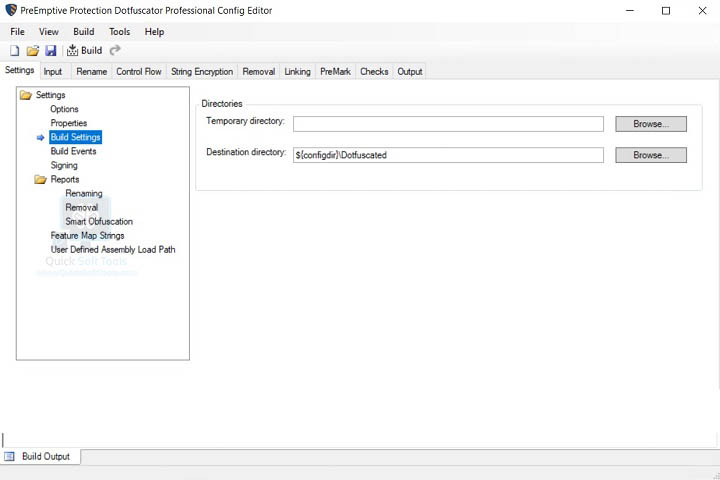Screen dimensions: 720x480
Task: Open the Help menu
Action: point(154,32)
